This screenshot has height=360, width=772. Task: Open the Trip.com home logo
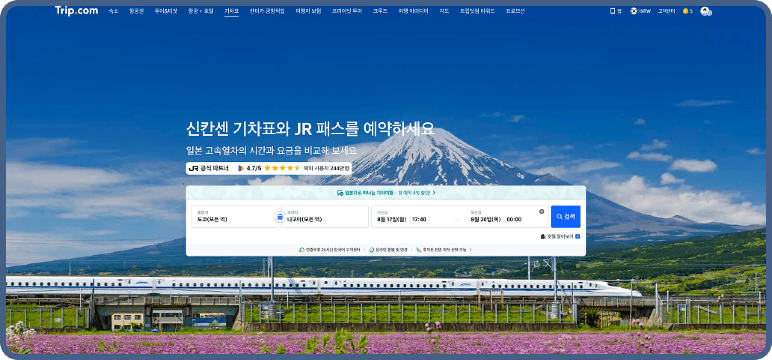(x=76, y=10)
